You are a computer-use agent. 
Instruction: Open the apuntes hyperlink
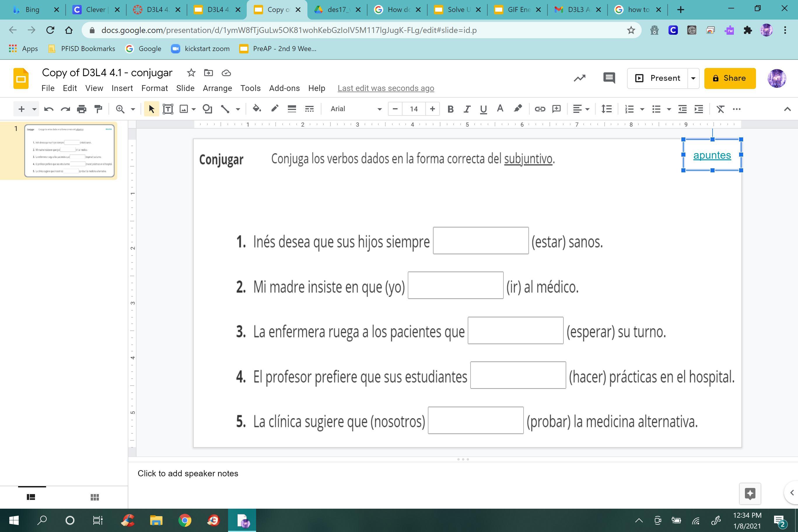(x=712, y=155)
